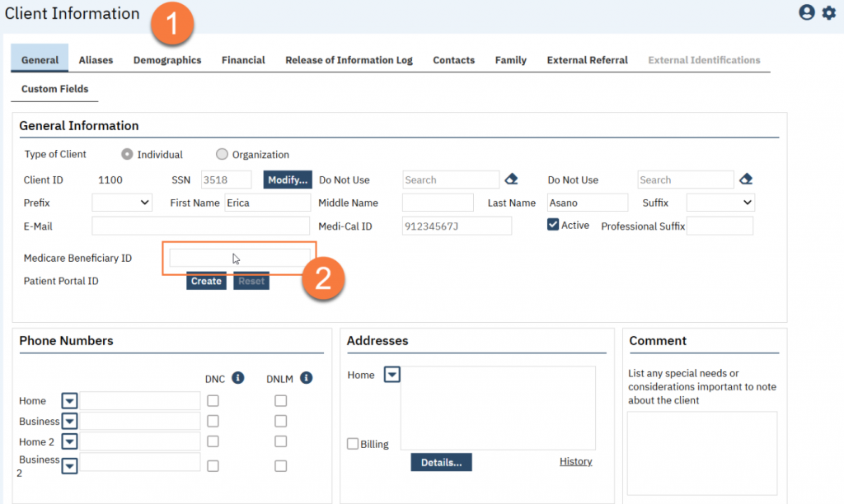Open the address History link

coord(575,462)
